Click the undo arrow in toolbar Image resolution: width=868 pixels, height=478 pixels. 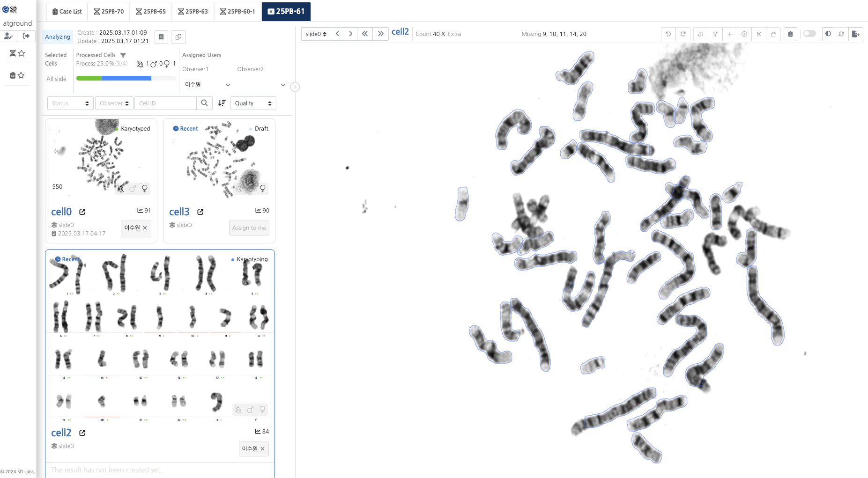coord(668,34)
